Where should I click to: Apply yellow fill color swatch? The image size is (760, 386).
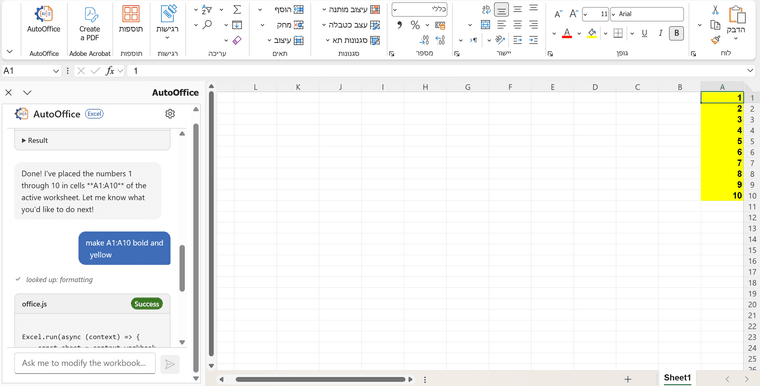pyautogui.click(x=592, y=33)
